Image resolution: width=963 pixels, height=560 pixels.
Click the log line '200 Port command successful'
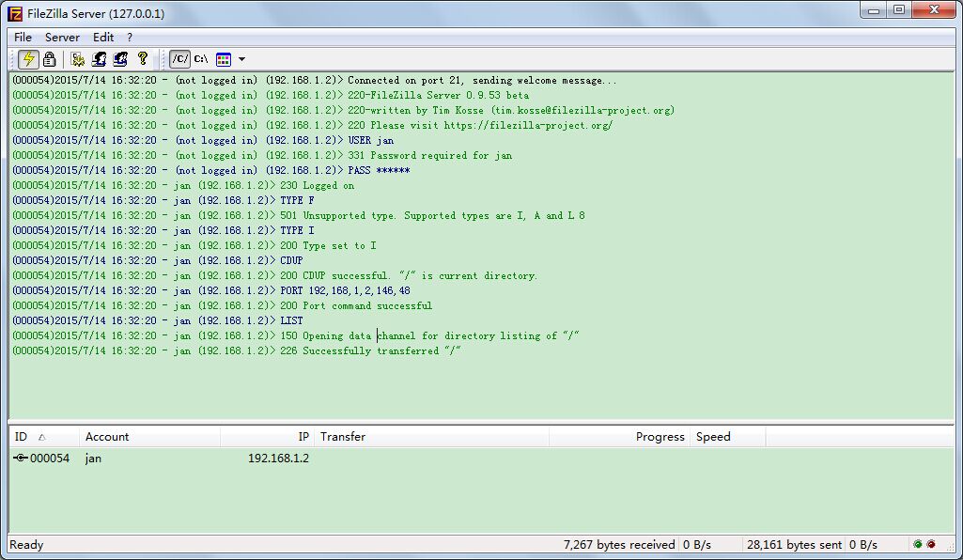coord(223,305)
